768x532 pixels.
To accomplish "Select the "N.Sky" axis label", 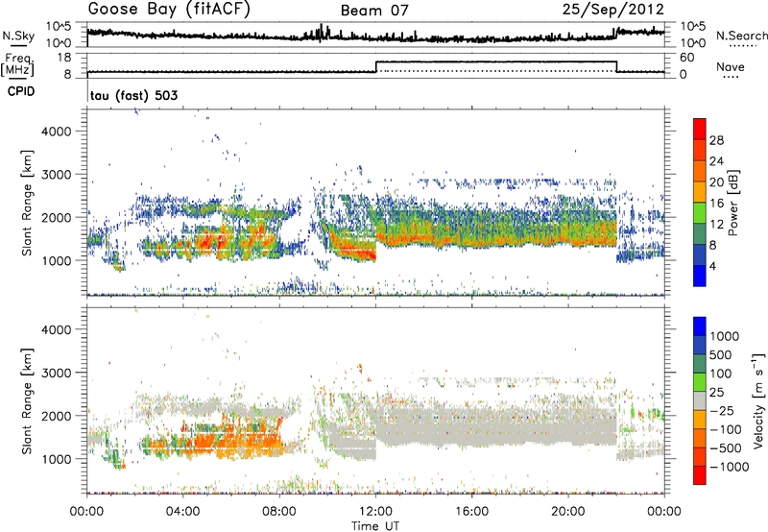I will 18,36.
